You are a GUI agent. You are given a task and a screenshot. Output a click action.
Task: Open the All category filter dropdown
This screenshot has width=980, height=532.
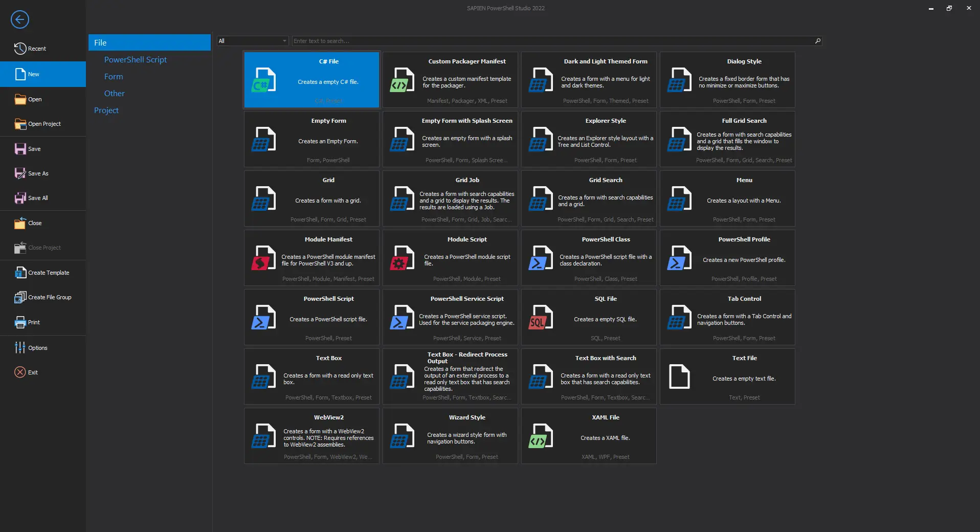pos(253,41)
